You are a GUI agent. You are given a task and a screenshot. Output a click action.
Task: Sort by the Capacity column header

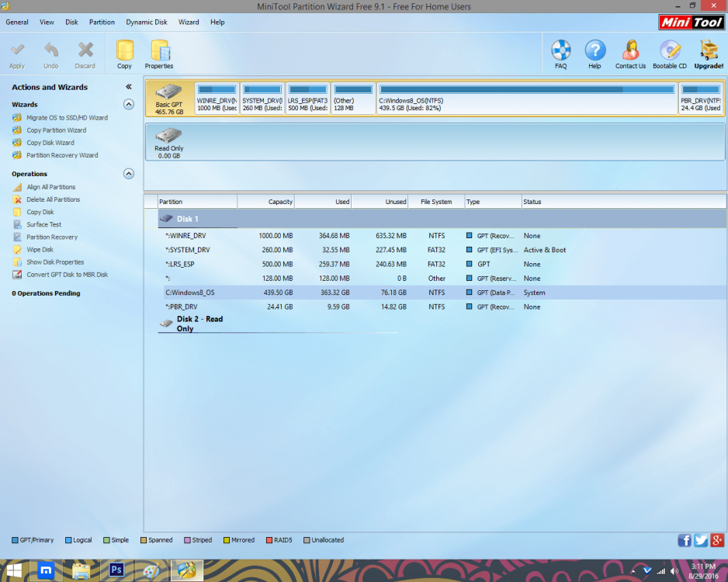(x=266, y=202)
